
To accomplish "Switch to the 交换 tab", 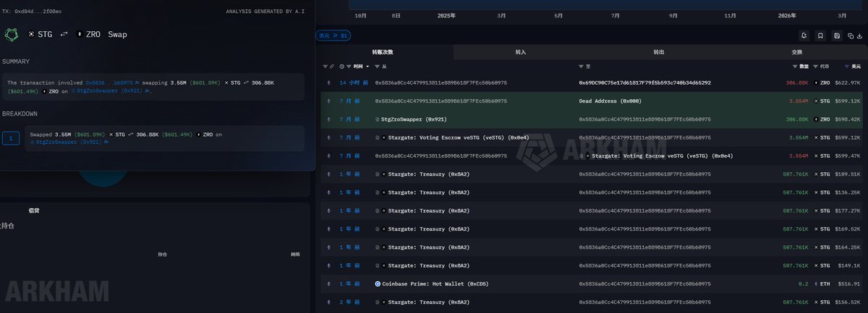I will point(796,52).
